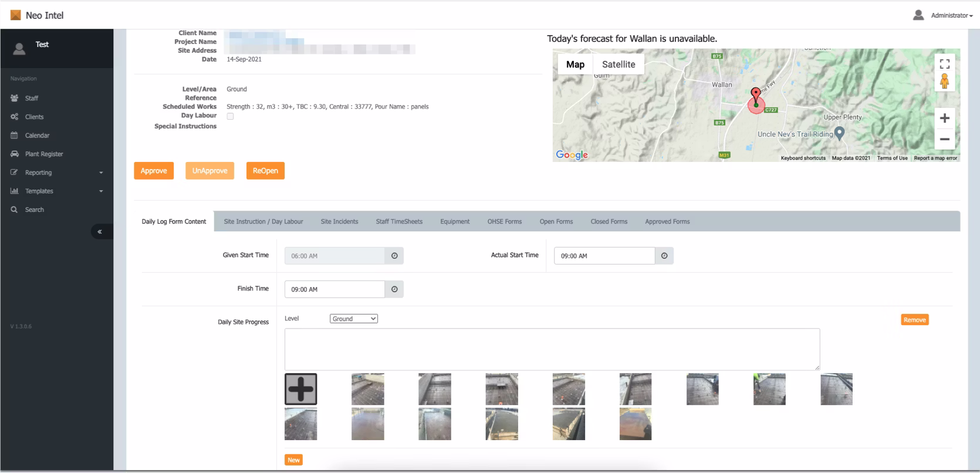Switch map to Satellite view
Screen dimensions: 980x473
coord(619,65)
